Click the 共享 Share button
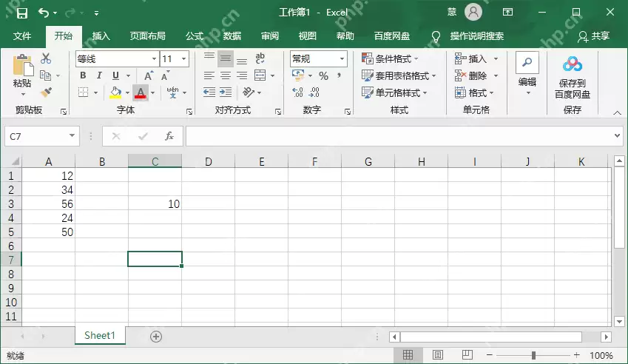The image size is (628, 364). click(593, 36)
